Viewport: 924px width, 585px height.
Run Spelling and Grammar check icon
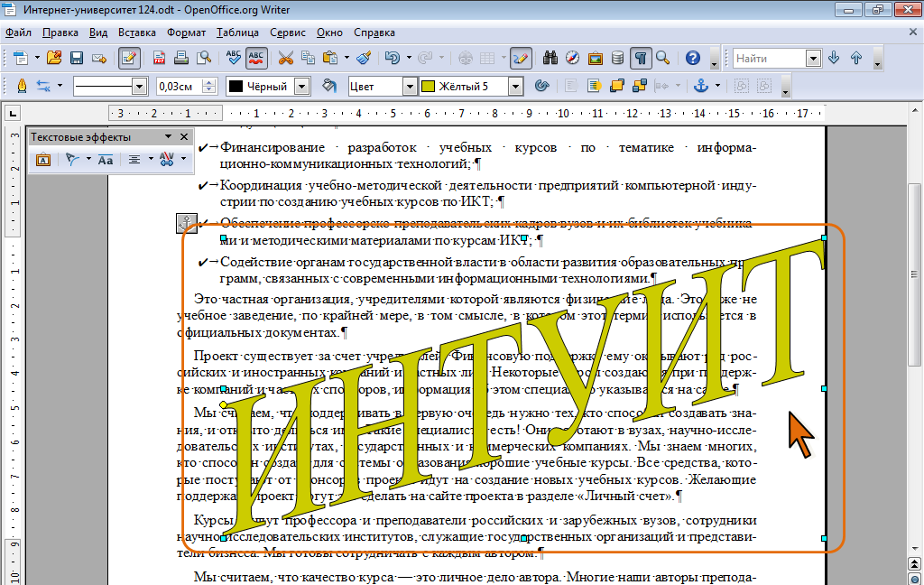point(234,58)
